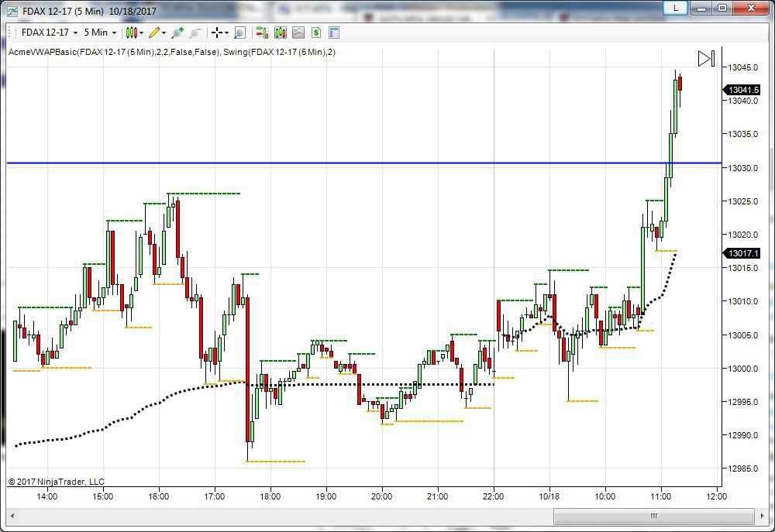Toggle the Chart Trader panel icon

(x=262, y=33)
